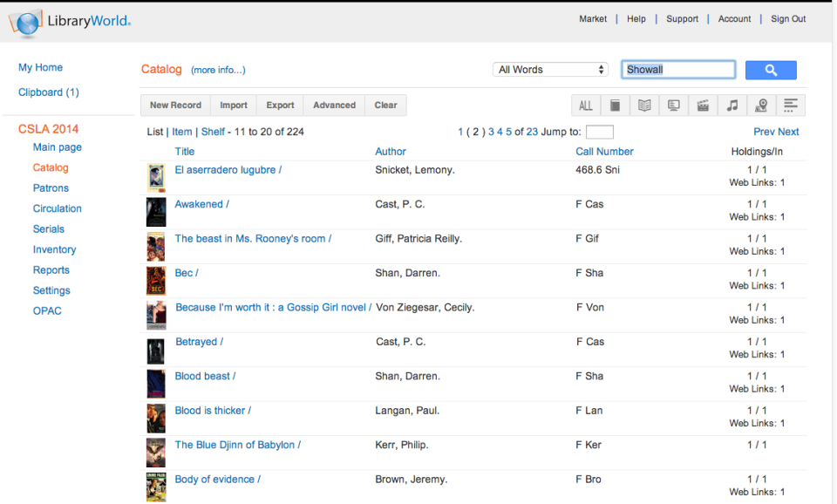Viewport: 837px width, 504px height.
Task: Open the All Words search dropdown
Action: click(550, 68)
